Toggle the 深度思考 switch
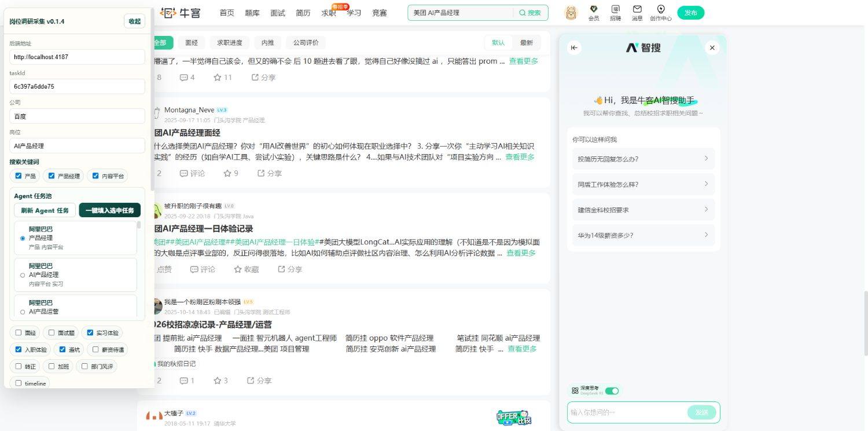This screenshot has width=868, height=431. coord(612,390)
